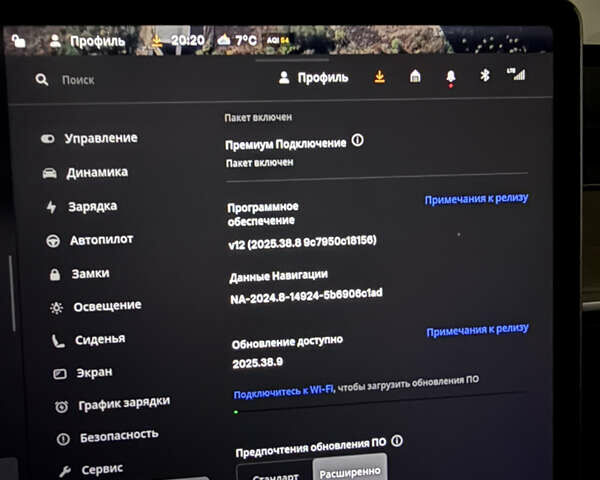
Task: Click the NA-2024.8-14924 navigation data text
Action: click(x=306, y=296)
